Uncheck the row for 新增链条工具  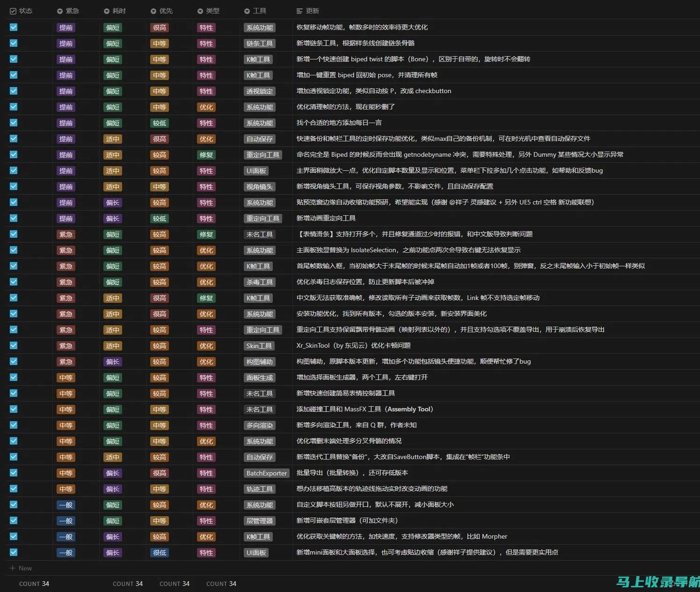pos(14,43)
